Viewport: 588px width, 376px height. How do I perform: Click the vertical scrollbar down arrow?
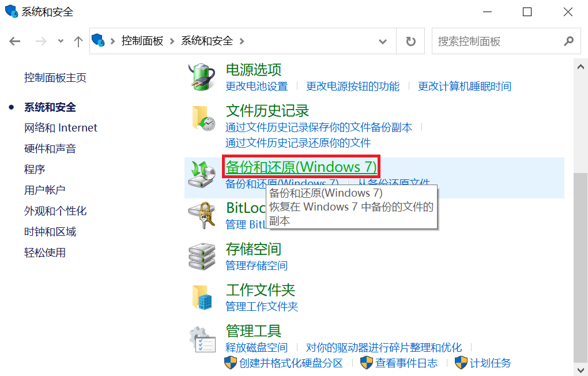click(581, 369)
